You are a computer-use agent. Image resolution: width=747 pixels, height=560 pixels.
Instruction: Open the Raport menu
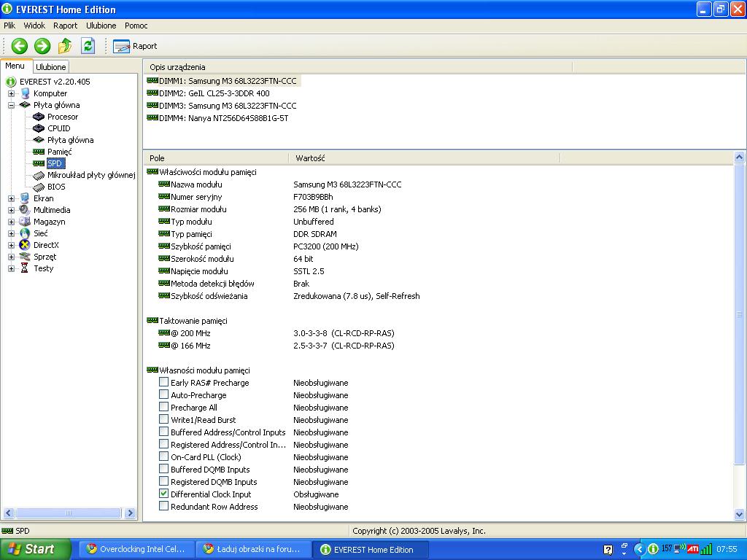point(65,26)
